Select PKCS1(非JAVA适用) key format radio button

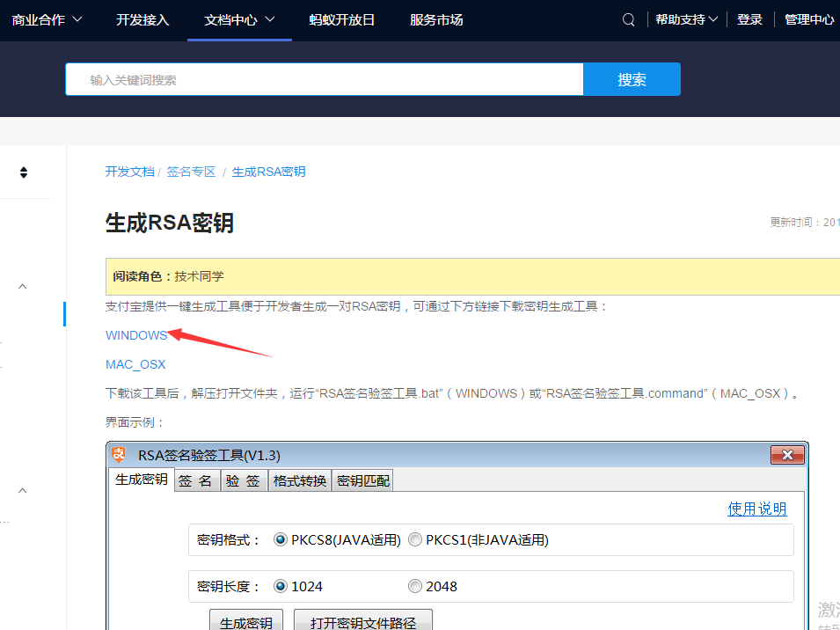click(415, 539)
